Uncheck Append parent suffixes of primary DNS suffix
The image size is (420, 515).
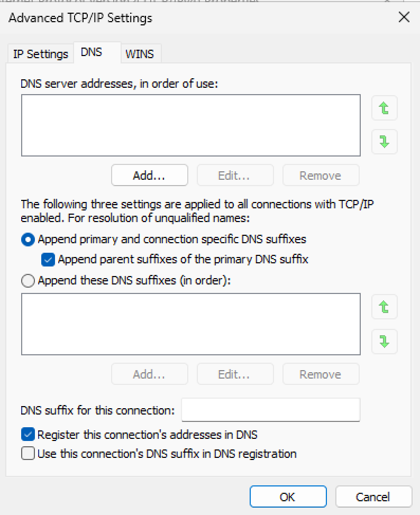(48, 260)
